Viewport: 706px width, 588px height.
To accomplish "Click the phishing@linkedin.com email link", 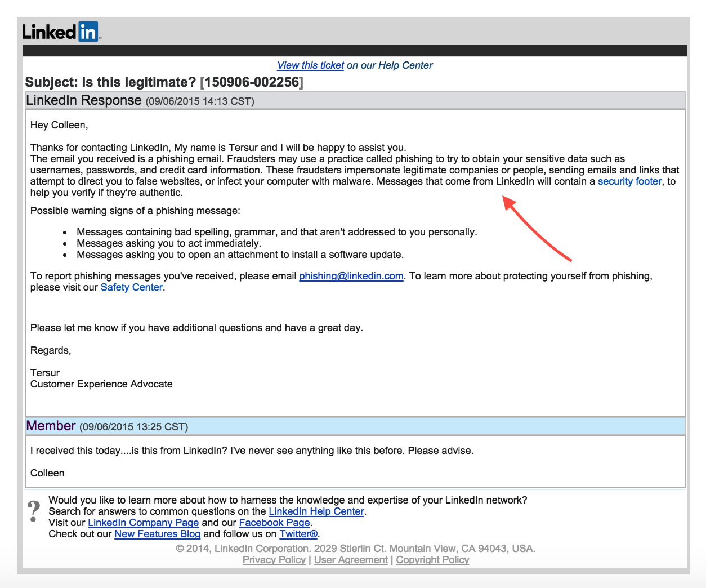I will click(x=351, y=276).
